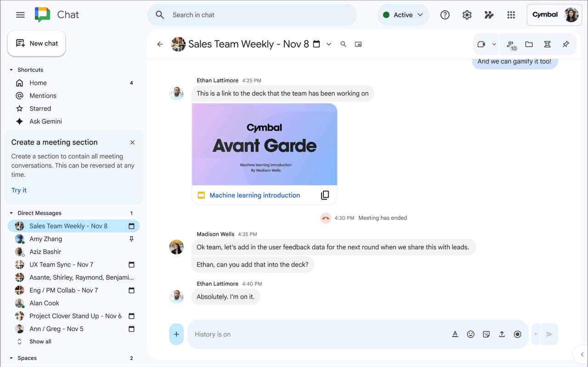Expand the chat title options for Sales Team Weekly
Screen dimensions: 588x367
coord(329,44)
